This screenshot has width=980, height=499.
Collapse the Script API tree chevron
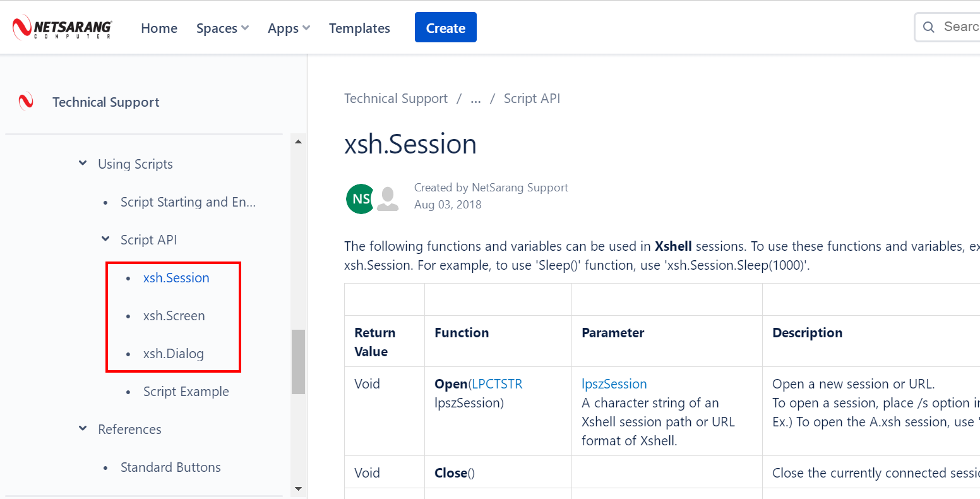coord(105,239)
